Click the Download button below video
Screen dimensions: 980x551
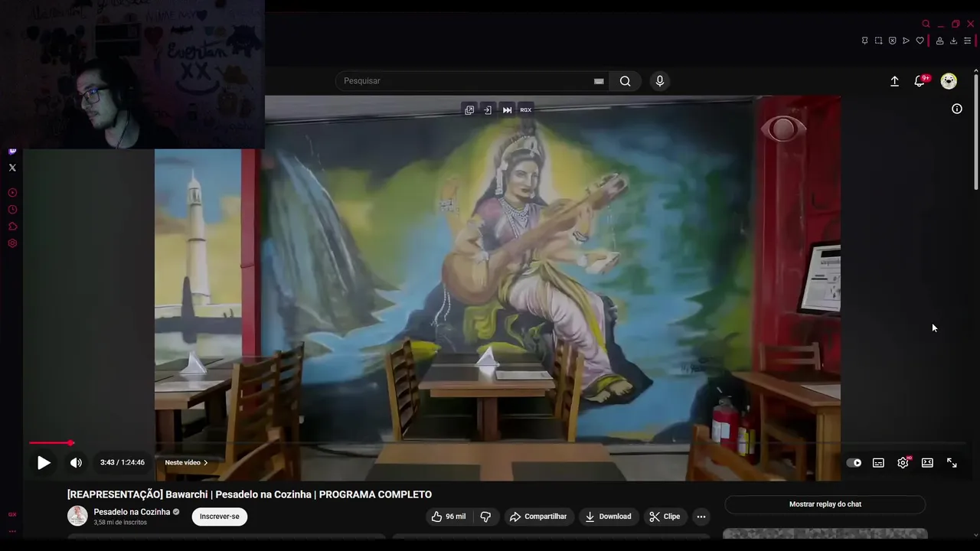coord(608,517)
